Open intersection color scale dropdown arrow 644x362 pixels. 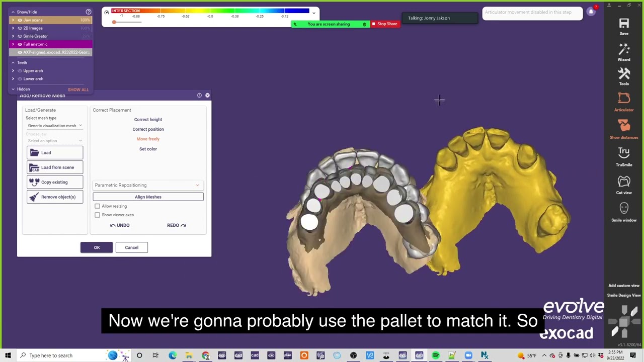point(314,13)
